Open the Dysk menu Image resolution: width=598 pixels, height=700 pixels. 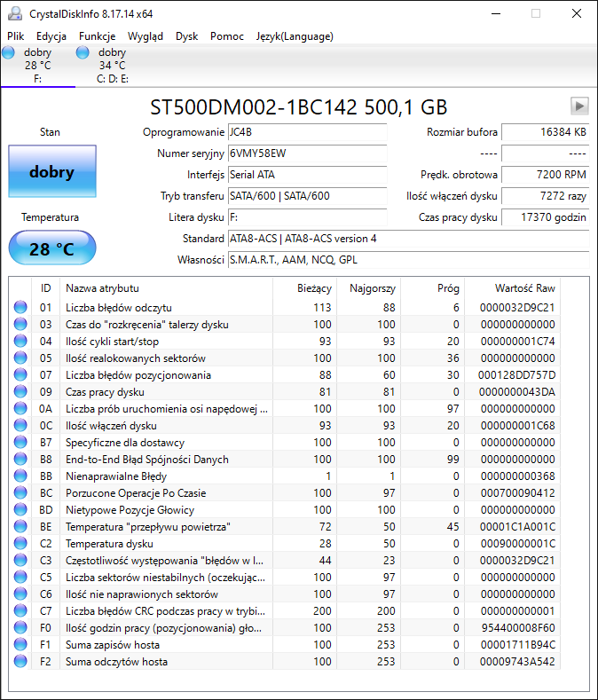pos(186,36)
